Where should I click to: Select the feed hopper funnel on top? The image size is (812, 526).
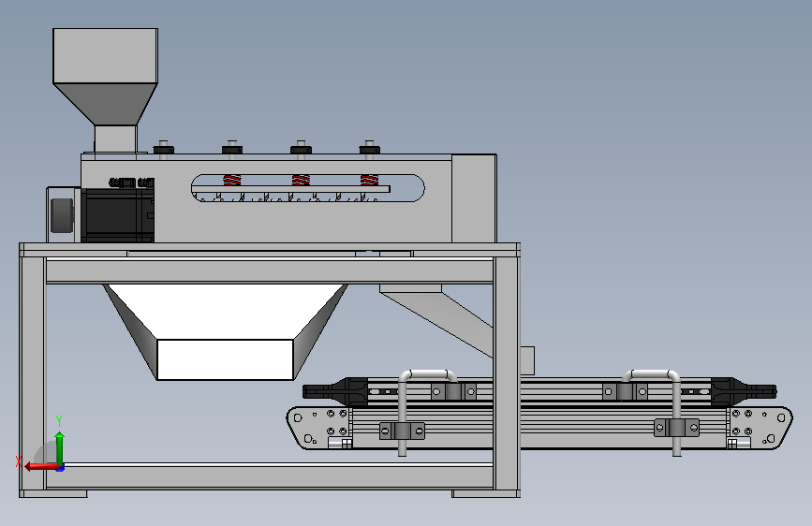pos(105,76)
